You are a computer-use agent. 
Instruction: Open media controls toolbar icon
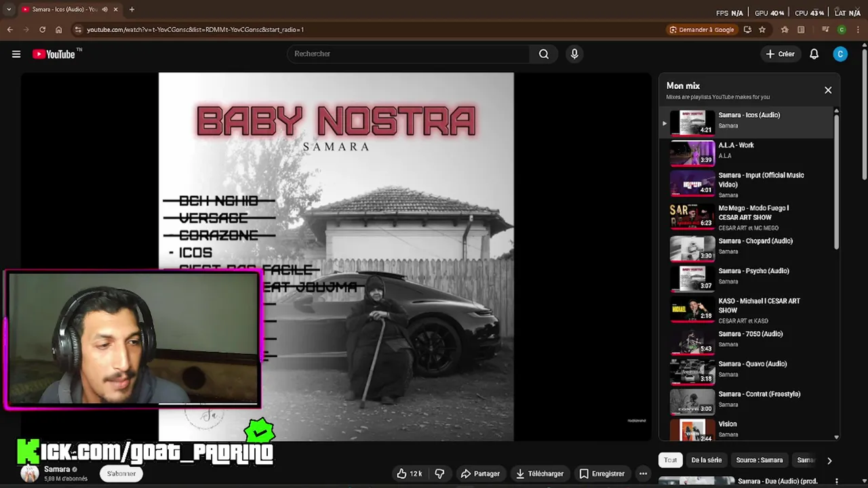coord(825,30)
